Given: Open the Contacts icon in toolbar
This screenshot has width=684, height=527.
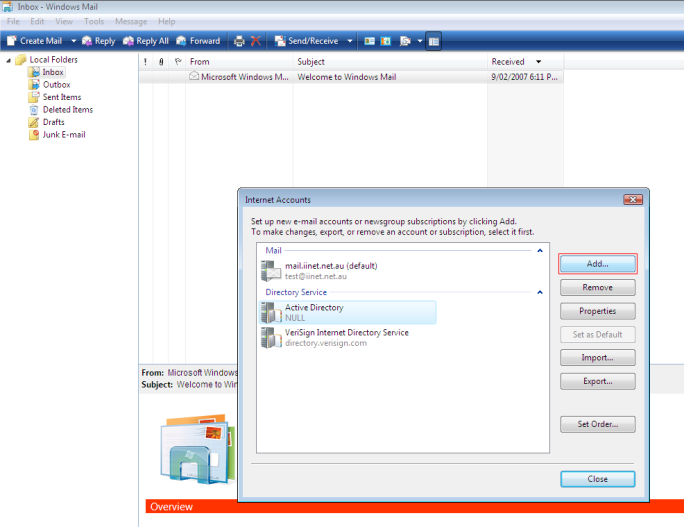Looking at the screenshot, I should [x=369, y=41].
